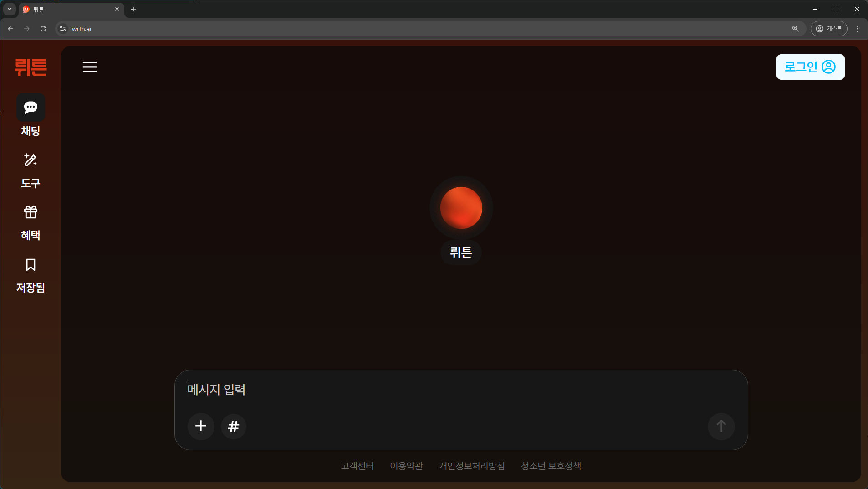The width and height of the screenshot is (868, 489).
Task: Open the 고객센터 link
Action: pyautogui.click(x=357, y=466)
